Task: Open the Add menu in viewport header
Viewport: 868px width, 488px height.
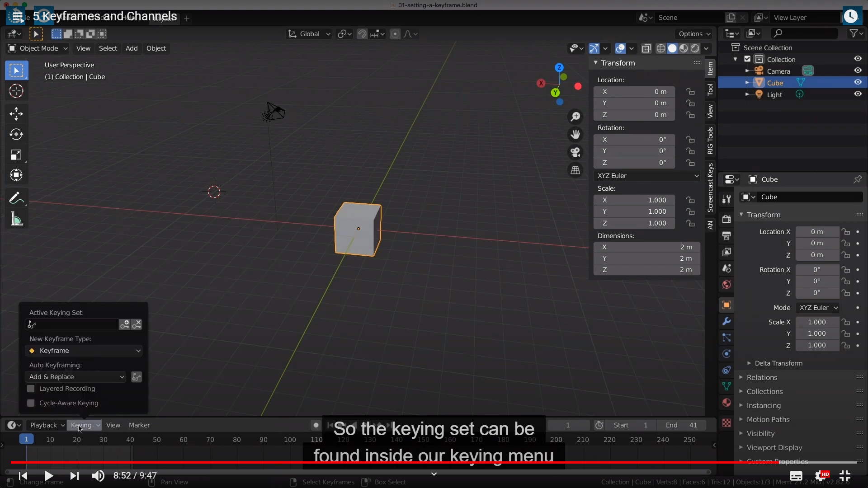Action: [132, 48]
